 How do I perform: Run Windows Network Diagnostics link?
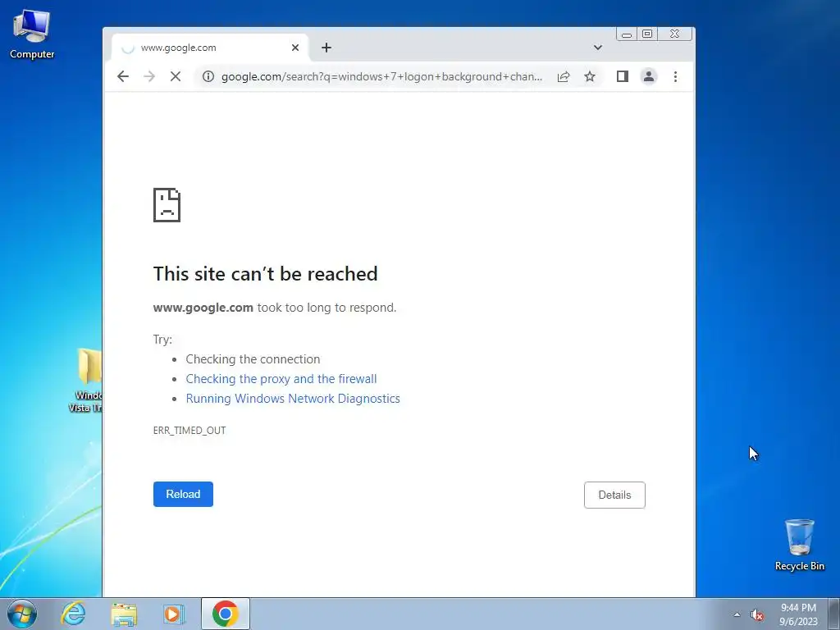[293, 399]
